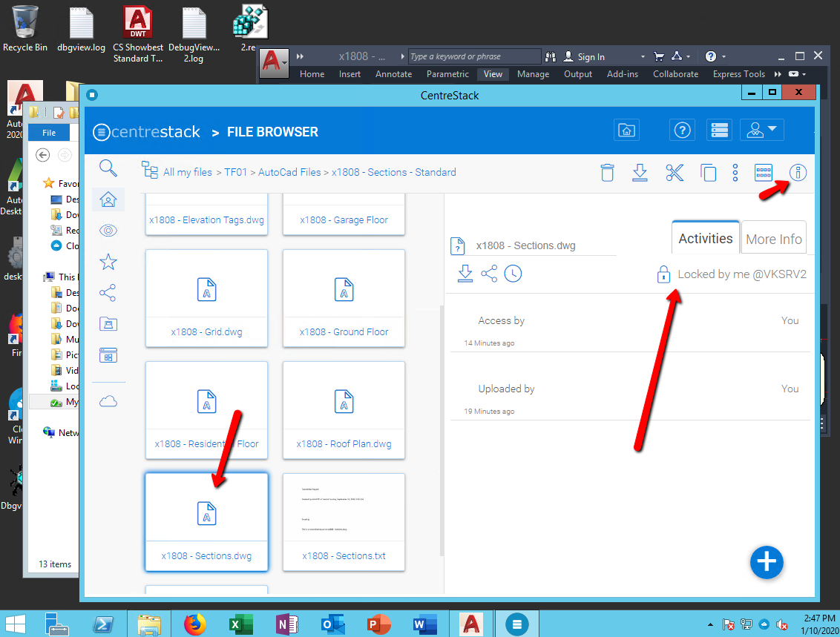Viewport: 840px width, 637px height.
Task: Select x1808 - Garage Floor file name
Action: click(344, 220)
